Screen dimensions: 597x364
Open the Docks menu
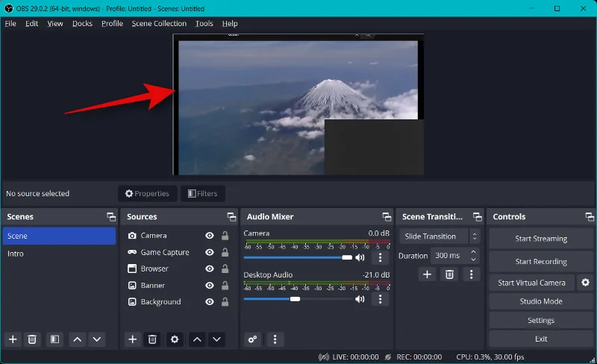(82, 24)
